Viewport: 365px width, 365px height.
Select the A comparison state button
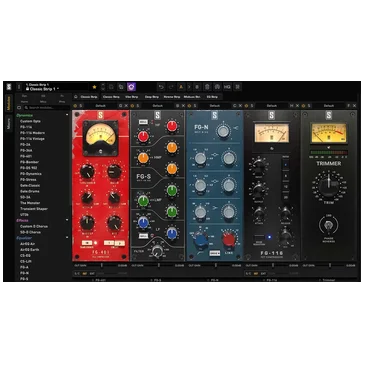(181, 87)
